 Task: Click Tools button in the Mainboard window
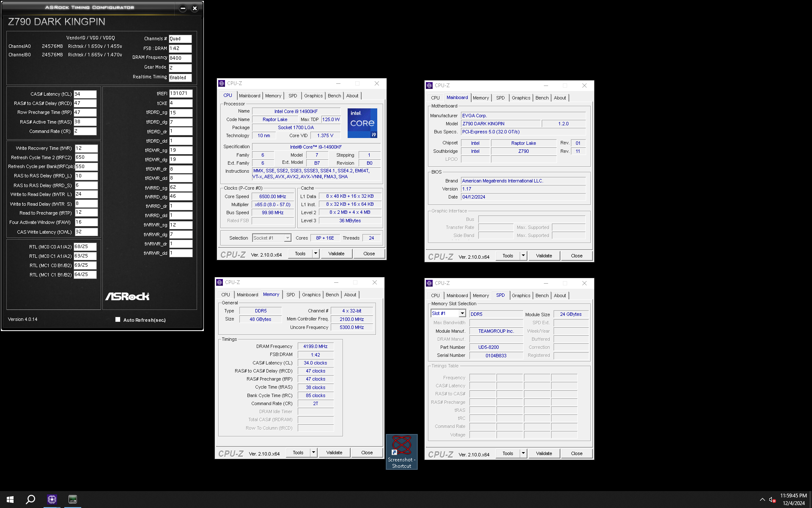click(508, 256)
